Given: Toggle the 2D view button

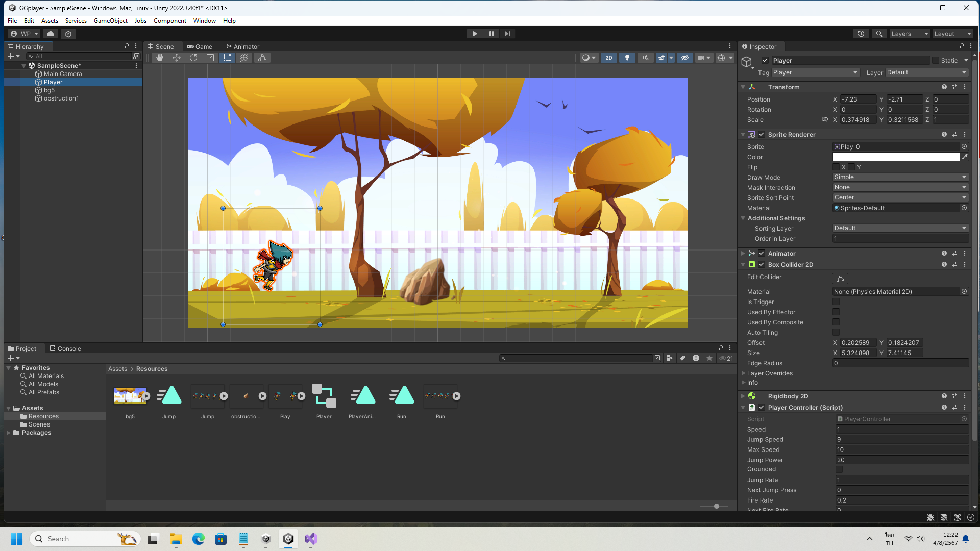Looking at the screenshot, I should coord(608,58).
